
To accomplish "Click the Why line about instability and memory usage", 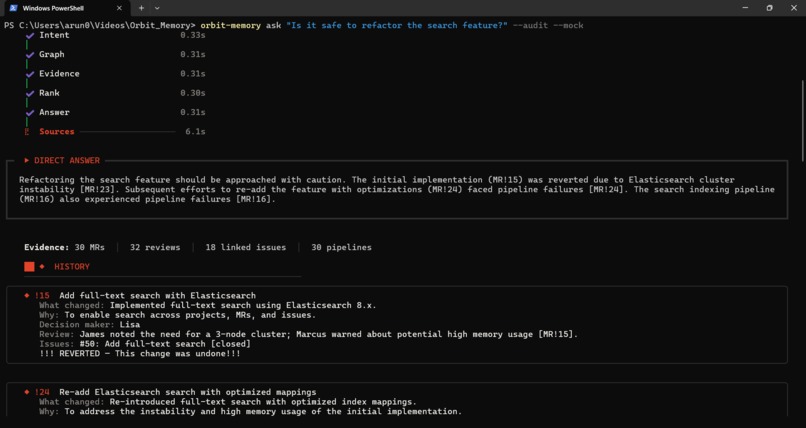I will (x=250, y=412).
